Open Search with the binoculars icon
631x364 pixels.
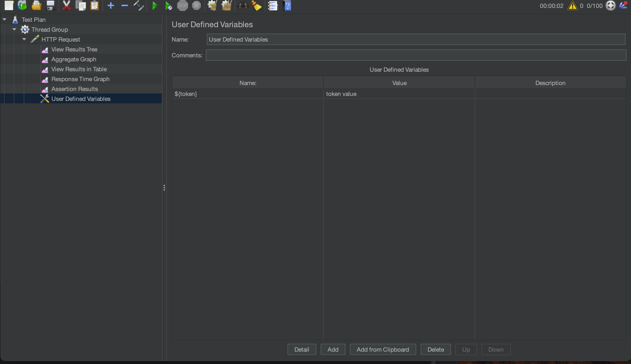coord(243,5)
